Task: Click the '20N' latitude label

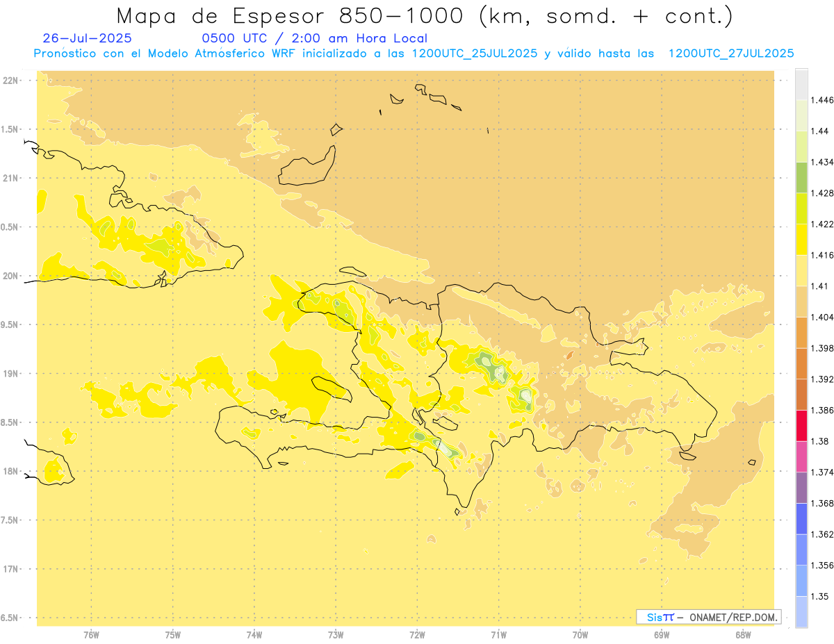Action: coord(10,276)
